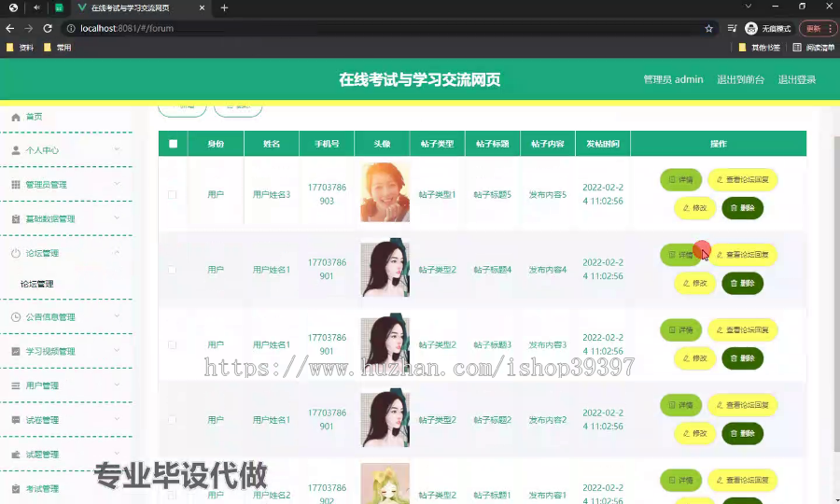This screenshot has height=504, width=840.
Task: Click the incognito profile icon
Action: click(751, 28)
